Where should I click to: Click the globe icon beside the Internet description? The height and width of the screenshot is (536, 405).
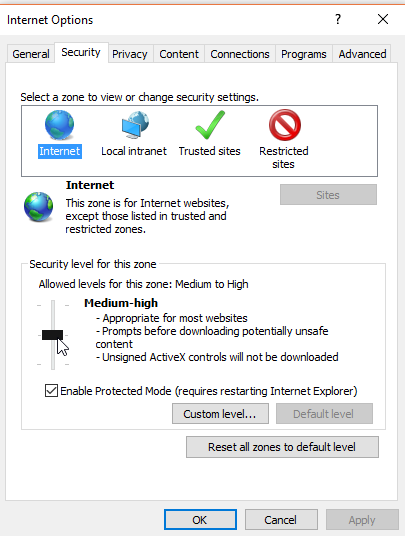click(39, 207)
